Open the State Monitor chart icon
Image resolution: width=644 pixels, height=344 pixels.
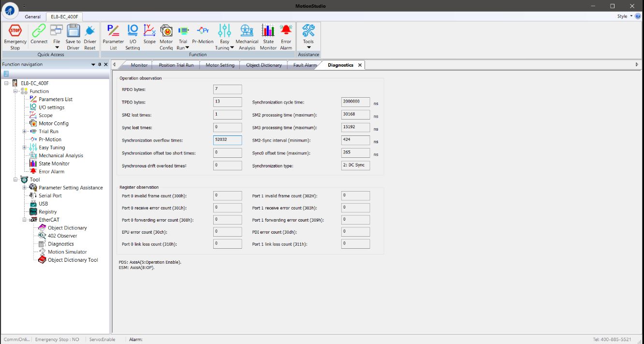point(268,32)
